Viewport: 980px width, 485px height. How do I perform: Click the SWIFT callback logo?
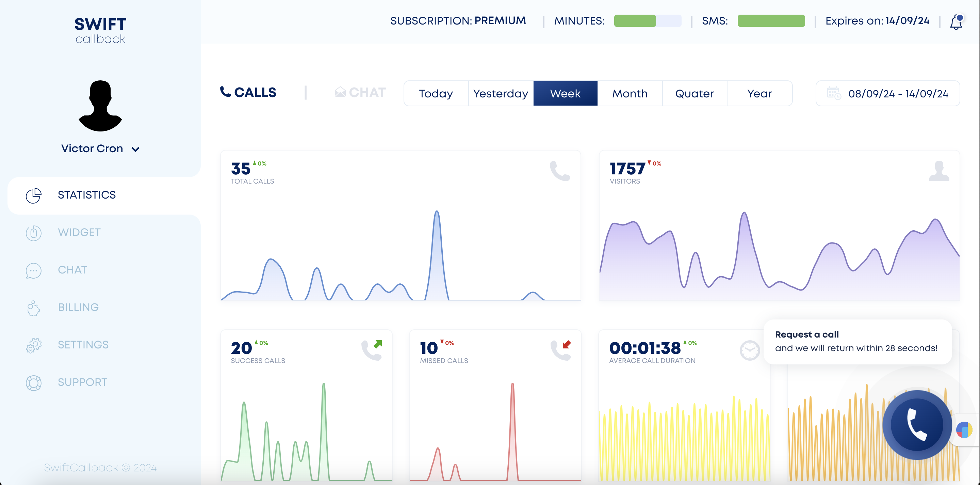[x=100, y=30]
